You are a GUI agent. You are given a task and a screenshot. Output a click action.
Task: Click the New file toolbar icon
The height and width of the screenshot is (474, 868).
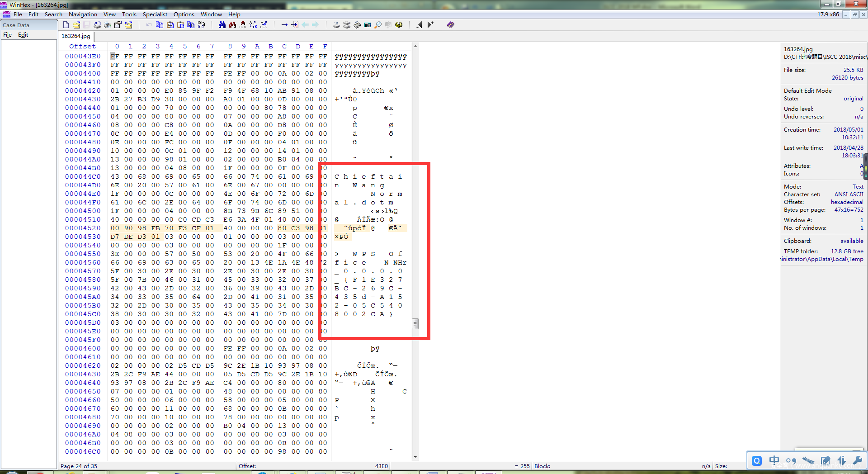click(x=66, y=25)
